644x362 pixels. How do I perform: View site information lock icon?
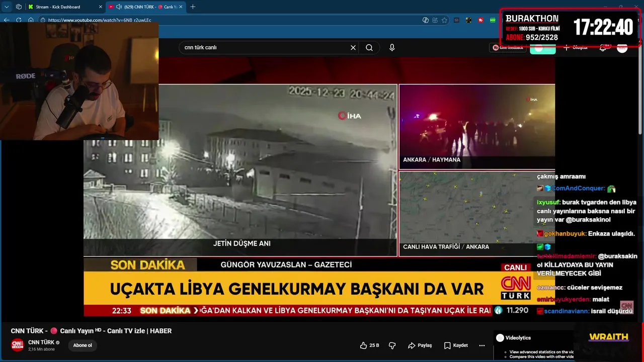pyautogui.click(x=43, y=20)
